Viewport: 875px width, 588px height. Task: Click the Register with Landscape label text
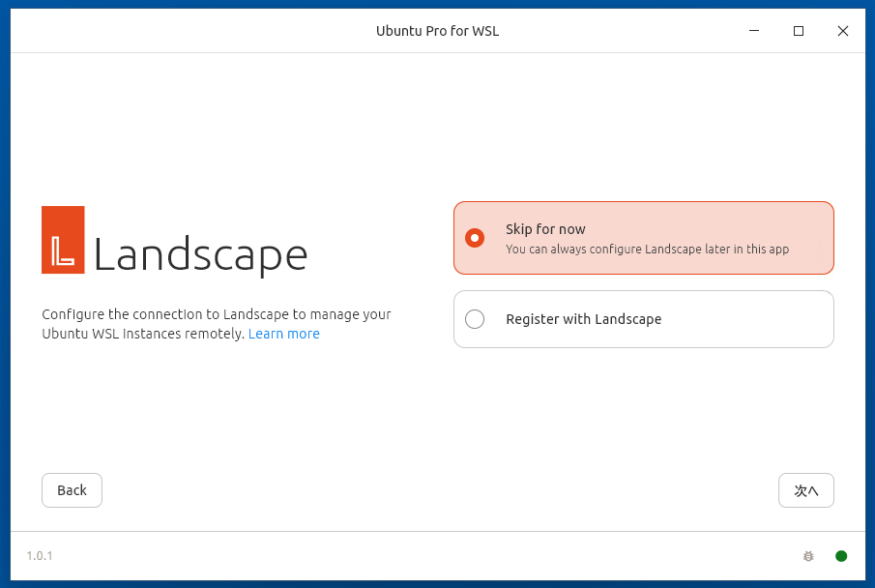tap(584, 319)
